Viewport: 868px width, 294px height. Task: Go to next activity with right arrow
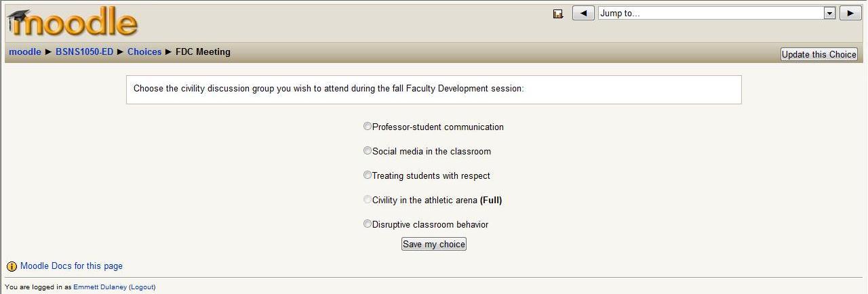pos(850,13)
